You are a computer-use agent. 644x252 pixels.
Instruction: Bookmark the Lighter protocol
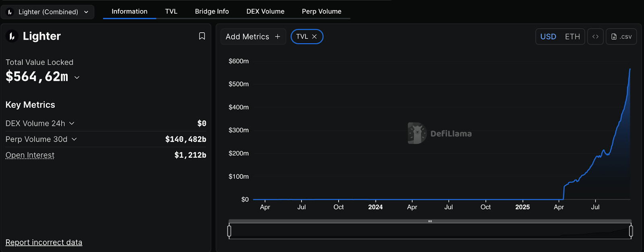pyautogui.click(x=202, y=36)
